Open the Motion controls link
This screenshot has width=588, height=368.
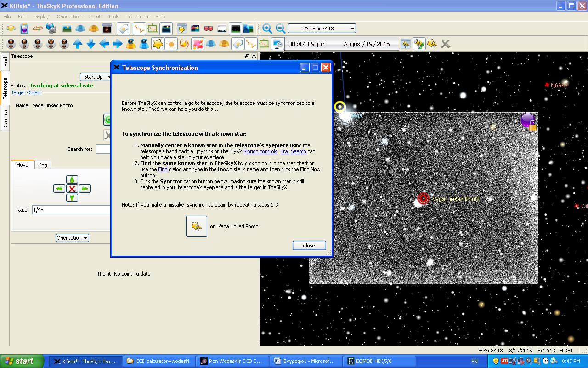pos(260,151)
